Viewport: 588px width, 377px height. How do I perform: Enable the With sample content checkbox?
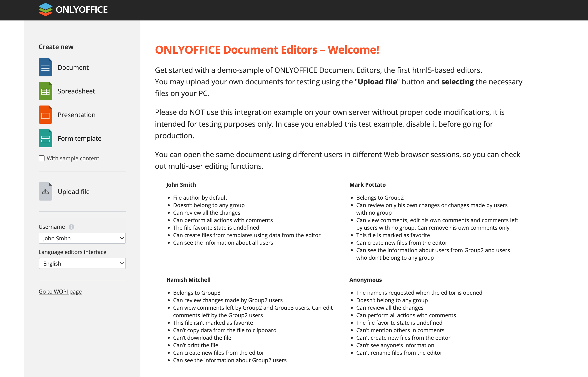click(42, 158)
